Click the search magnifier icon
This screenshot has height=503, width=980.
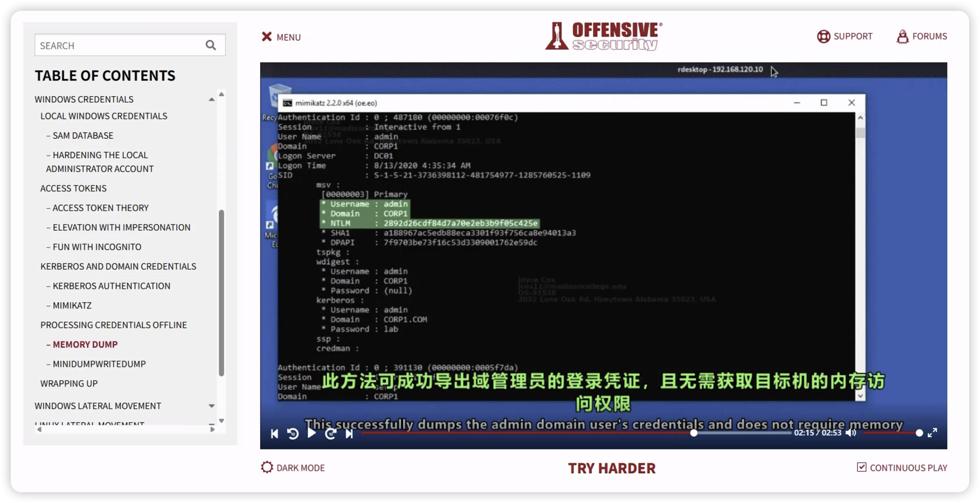click(211, 45)
